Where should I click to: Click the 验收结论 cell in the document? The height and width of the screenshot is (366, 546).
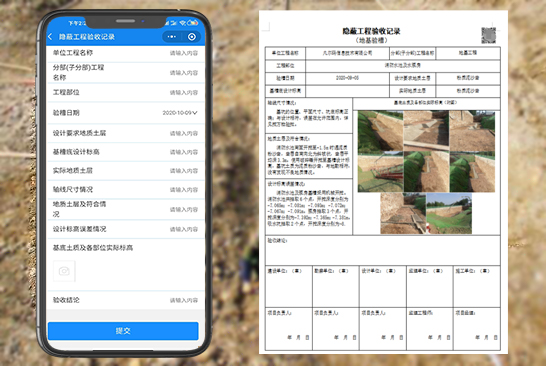[383, 250]
